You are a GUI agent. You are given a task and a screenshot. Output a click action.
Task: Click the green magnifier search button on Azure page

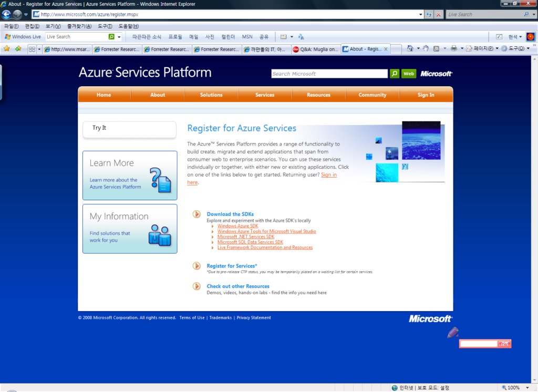[395, 74]
